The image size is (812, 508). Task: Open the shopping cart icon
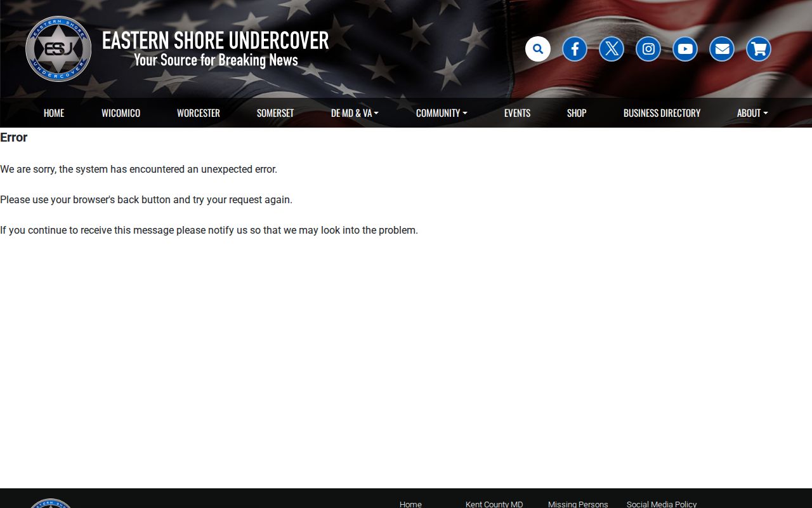tap(759, 49)
